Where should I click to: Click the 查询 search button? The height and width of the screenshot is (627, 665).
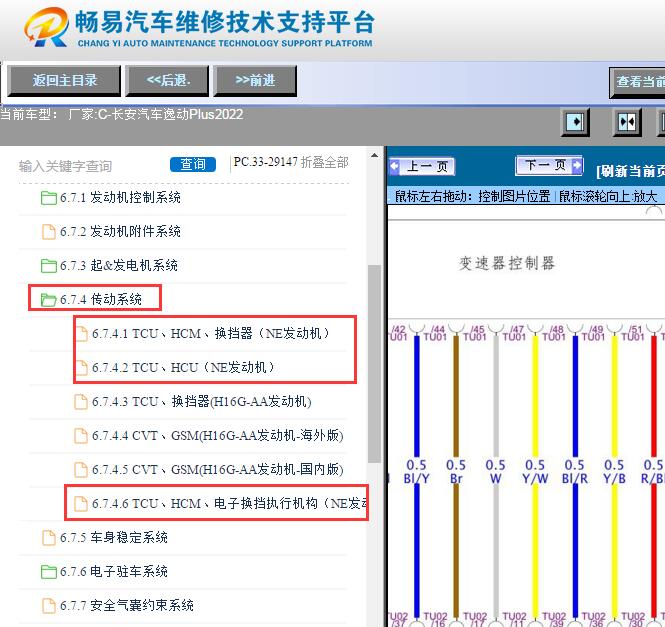(x=193, y=164)
